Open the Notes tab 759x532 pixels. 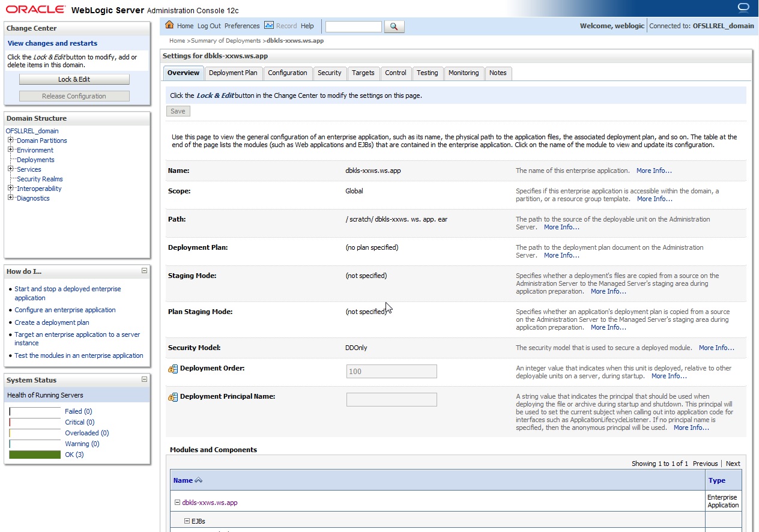click(498, 73)
